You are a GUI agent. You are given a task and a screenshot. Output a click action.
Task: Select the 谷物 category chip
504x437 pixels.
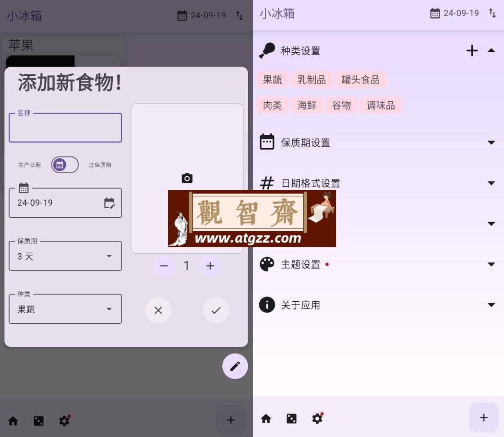click(x=341, y=105)
